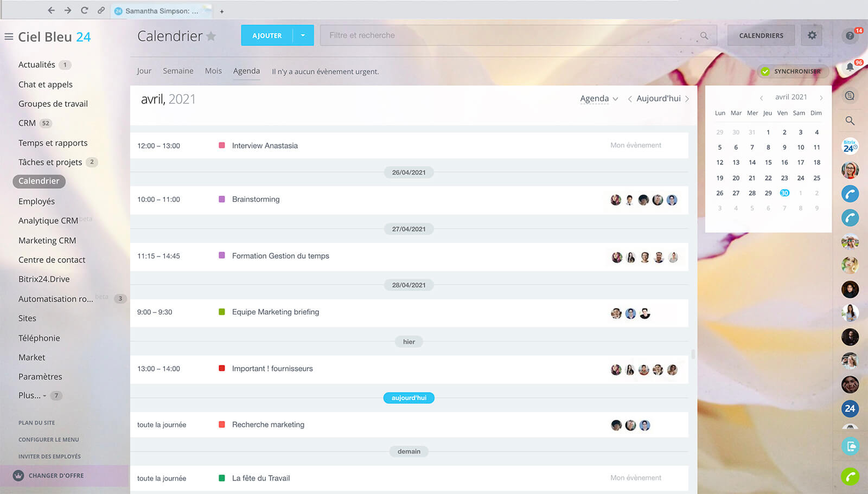
Task: Toggle the hamburger menu beside Ciel Bleu
Action: coord(9,37)
